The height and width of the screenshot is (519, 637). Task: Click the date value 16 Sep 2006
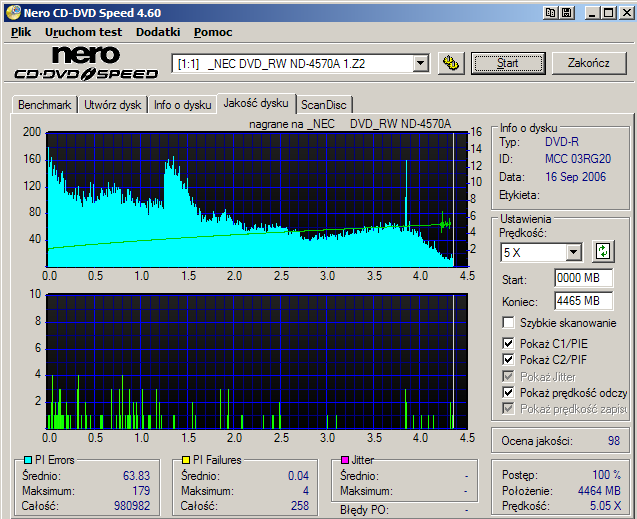[575, 177]
